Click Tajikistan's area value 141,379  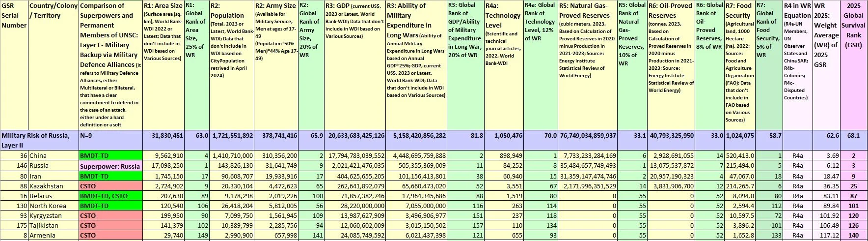coord(163,225)
